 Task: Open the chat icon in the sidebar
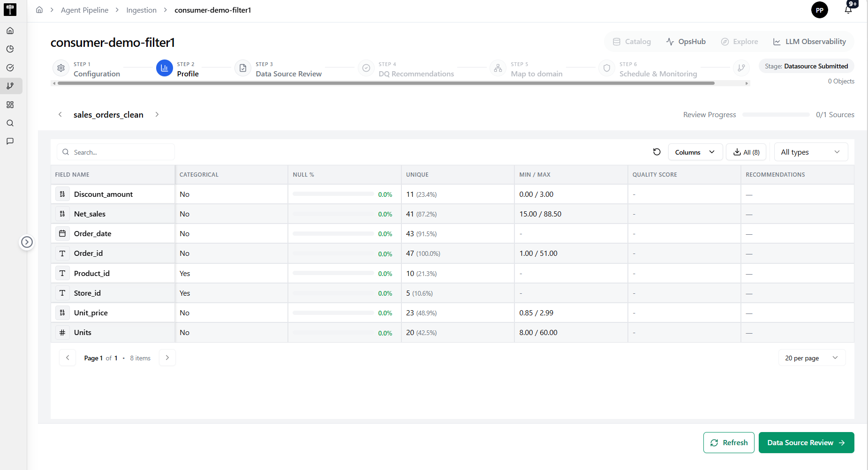10,142
